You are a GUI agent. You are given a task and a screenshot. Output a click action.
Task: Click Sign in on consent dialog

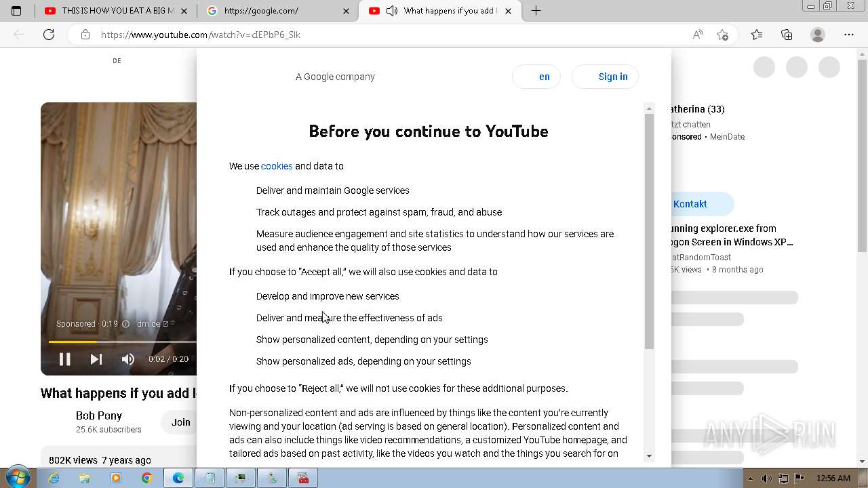point(605,77)
